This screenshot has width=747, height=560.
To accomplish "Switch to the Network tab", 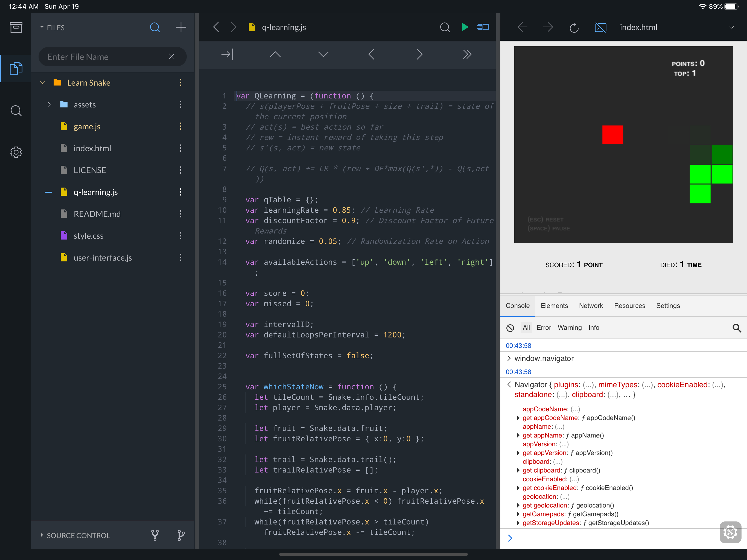I will (591, 306).
